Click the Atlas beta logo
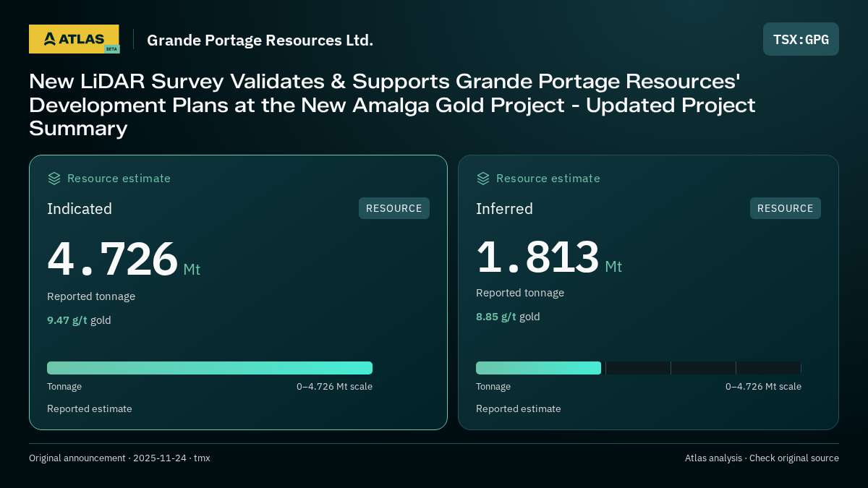This screenshot has height=488, width=868. click(x=74, y=39)
